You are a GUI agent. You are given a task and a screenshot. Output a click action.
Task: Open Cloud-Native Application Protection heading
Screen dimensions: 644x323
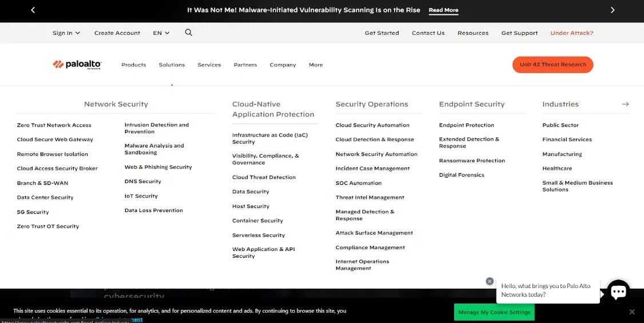coord(273,109)
